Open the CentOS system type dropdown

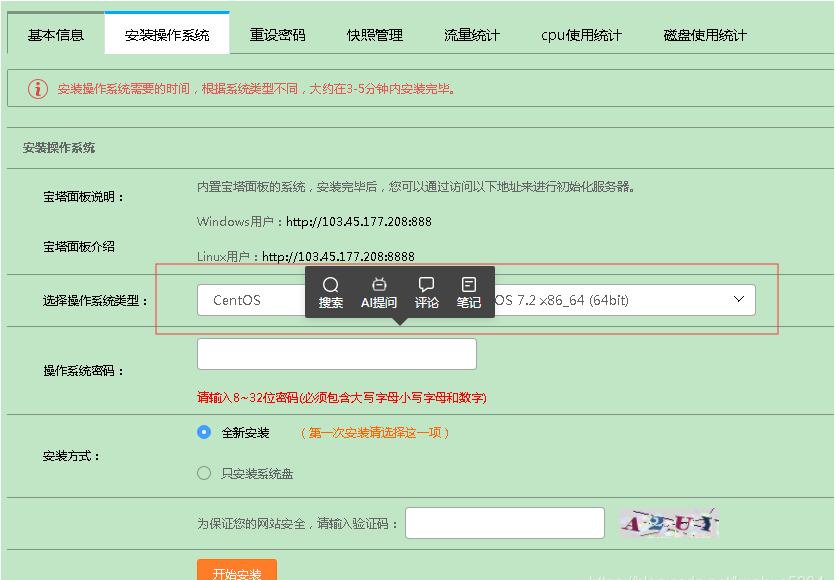[252, 300]
